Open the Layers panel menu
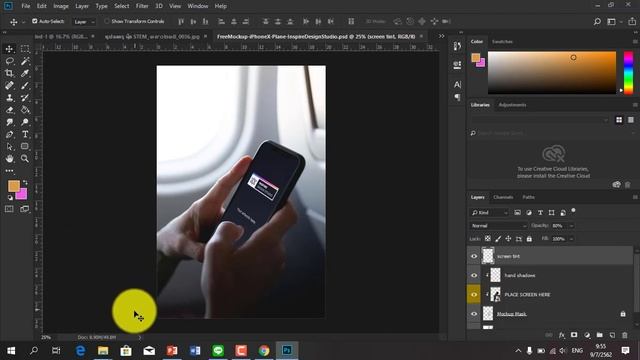The height and width of the screenshot is (360, 640). click(635, 197)
